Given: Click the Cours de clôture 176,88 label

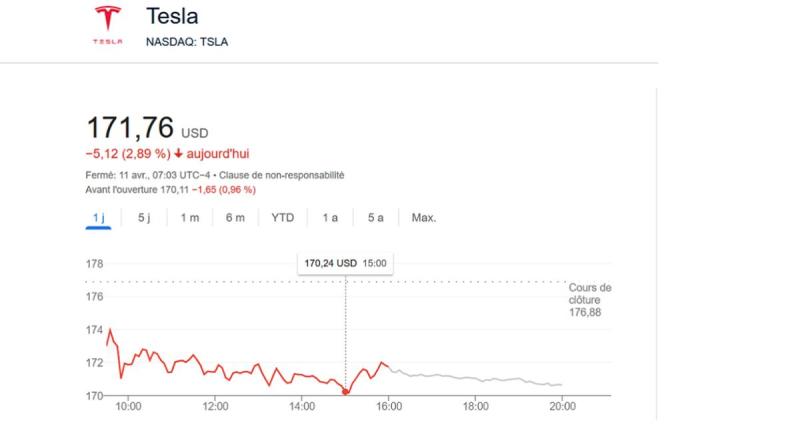Looking at the screenshot, I should coord(589,299).
